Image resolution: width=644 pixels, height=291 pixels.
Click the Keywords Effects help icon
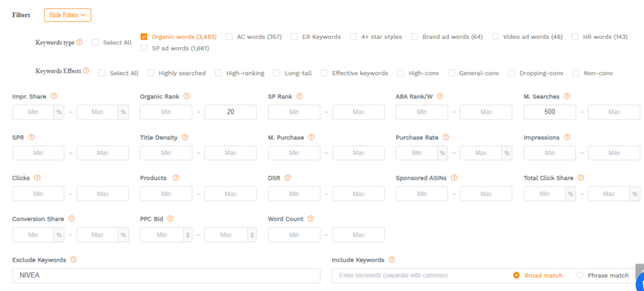[86, 71]
